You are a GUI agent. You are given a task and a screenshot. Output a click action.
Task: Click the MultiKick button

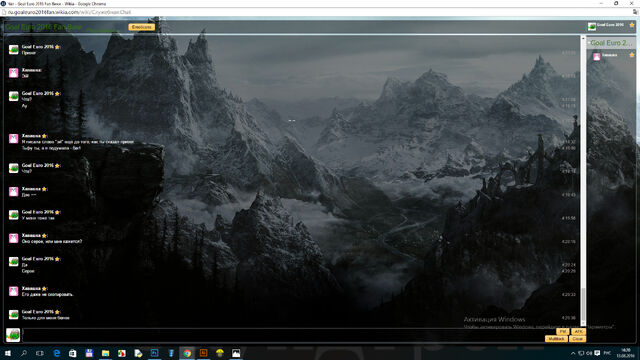click(x=556, y=339)
